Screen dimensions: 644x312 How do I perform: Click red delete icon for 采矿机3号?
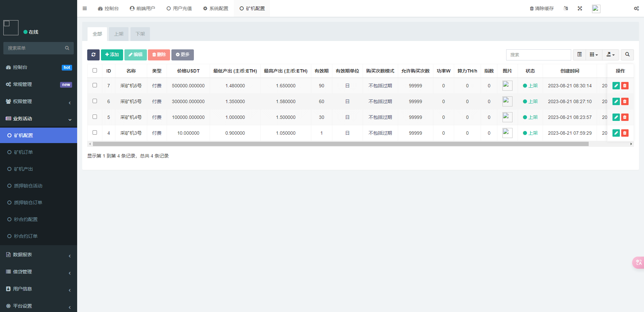click(625, 133)
